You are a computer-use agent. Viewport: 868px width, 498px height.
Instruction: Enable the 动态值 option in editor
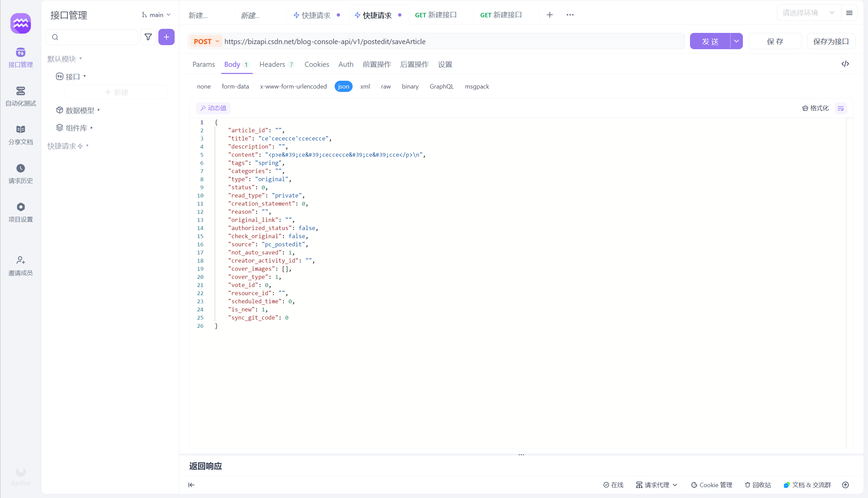point(213,108)
